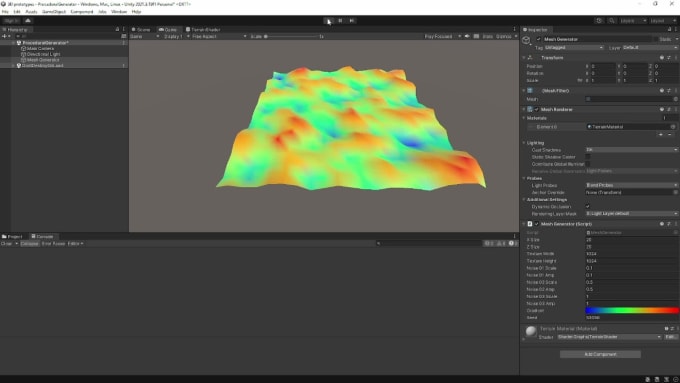
Task: Open the GameObject menu in menu bar
Action: (54, 12)
